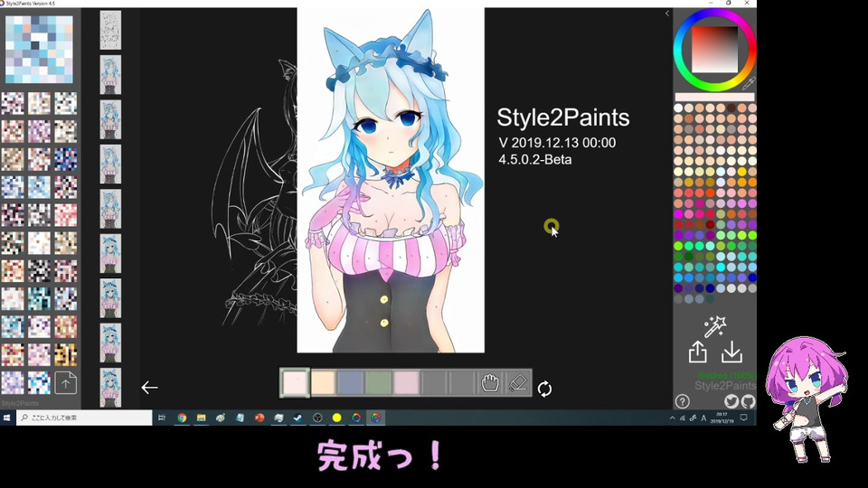Click the yellow circle taskbar icon

pyautogui.click(x=336, y=418)
